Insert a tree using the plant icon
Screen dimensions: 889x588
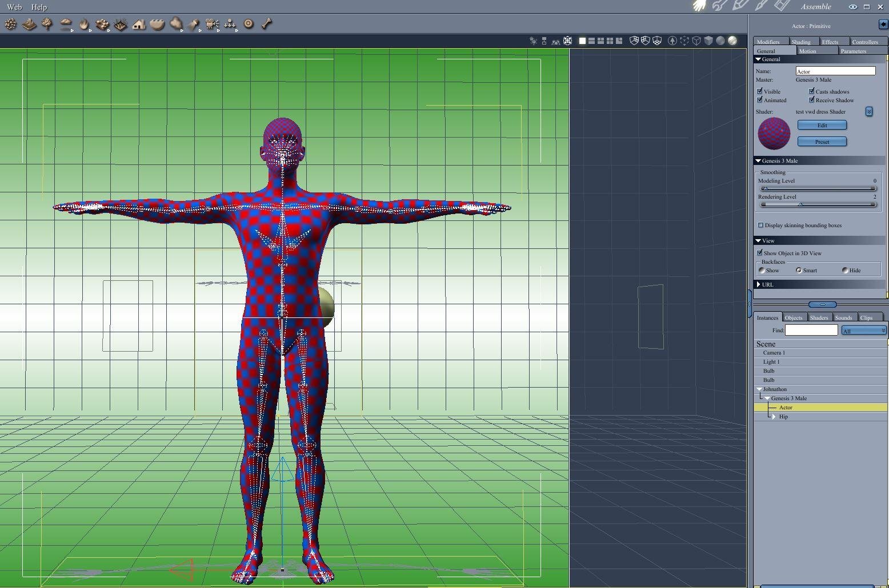(47, 24)
